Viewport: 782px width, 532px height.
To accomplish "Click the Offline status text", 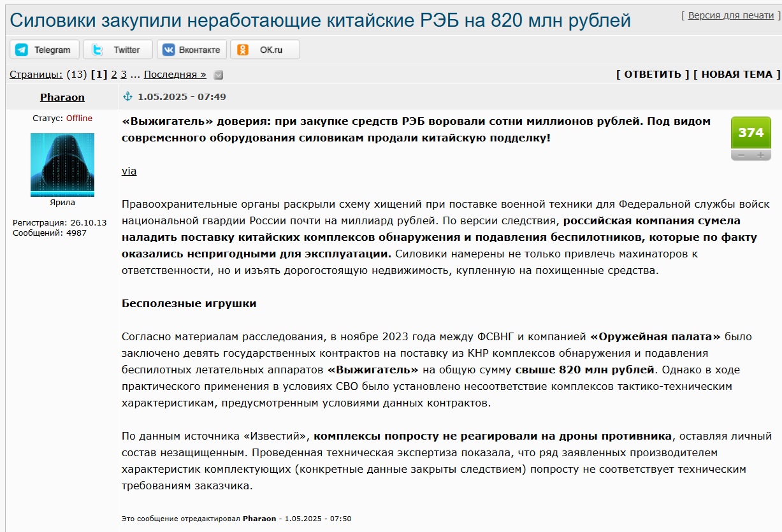I will tap(79, 119).
